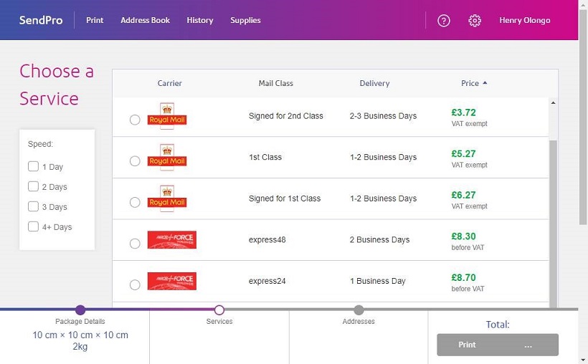
Task: Click Royal Mail logo in the 1st Class row
Action: point(167,158)
